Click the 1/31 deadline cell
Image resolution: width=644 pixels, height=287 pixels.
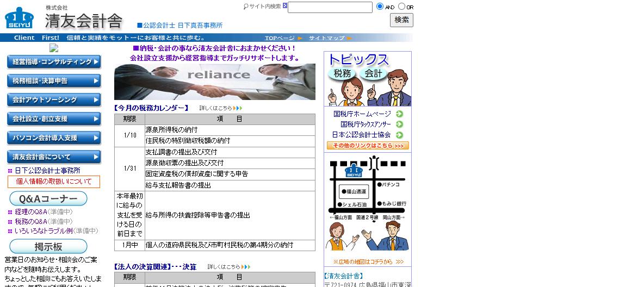coord(130,169)
